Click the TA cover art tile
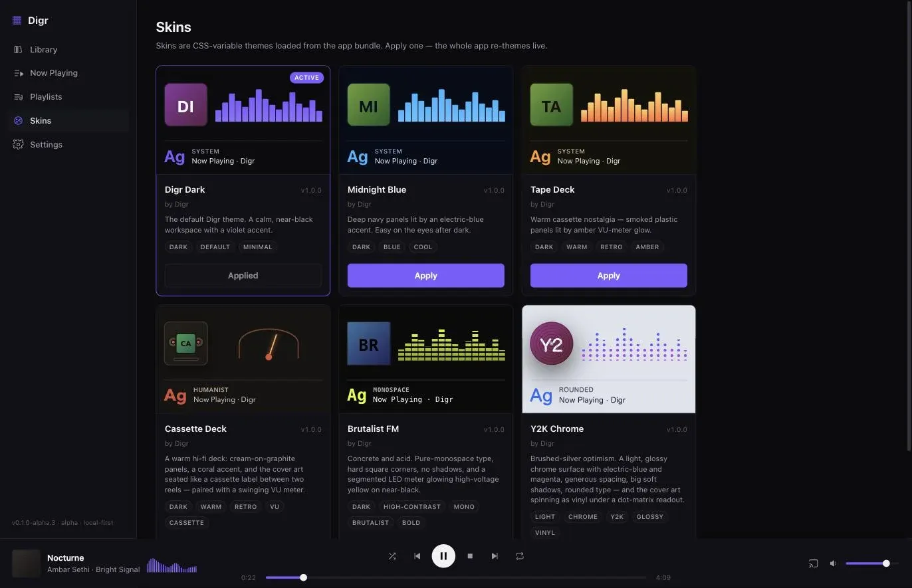 pyautogui.click(x=551, y=104)
